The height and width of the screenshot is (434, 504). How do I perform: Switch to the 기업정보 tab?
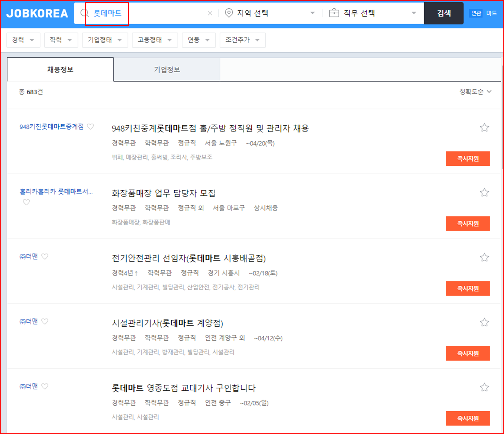pyautogui.click(x=167, y=69)
